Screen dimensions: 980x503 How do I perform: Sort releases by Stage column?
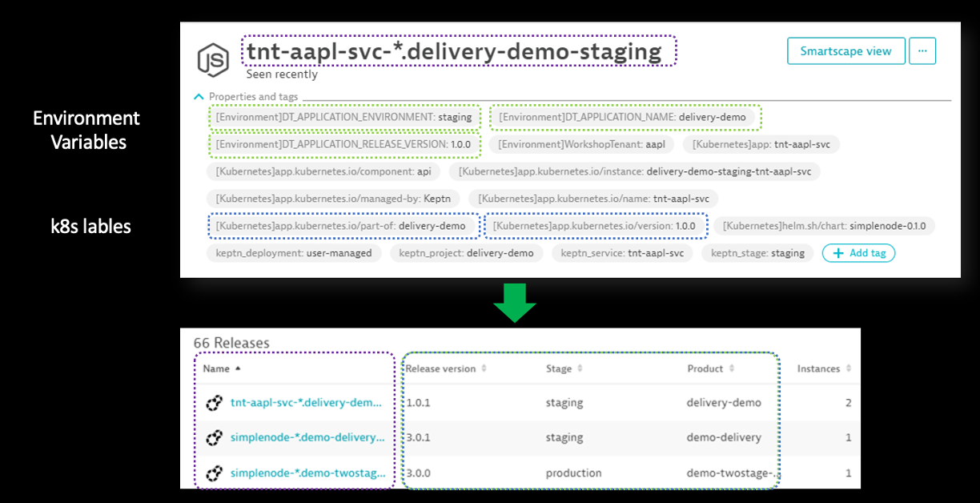point(564,369)
